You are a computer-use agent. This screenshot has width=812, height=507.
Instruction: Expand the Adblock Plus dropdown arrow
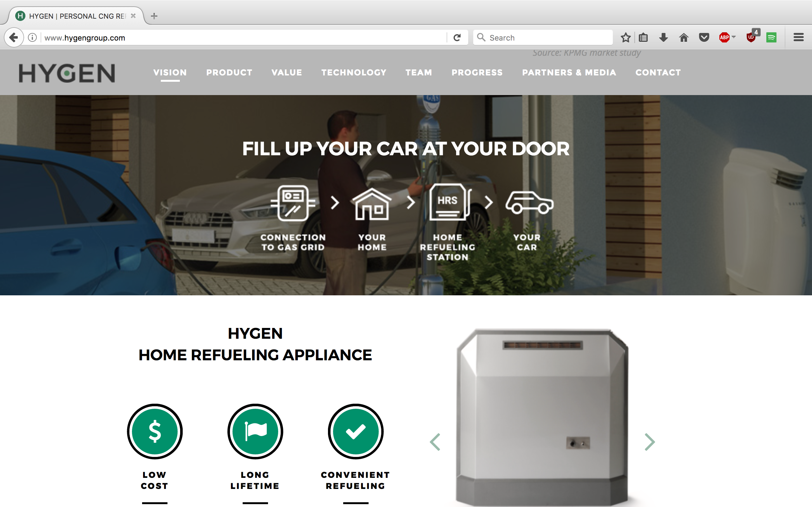[x=734, y=37]
